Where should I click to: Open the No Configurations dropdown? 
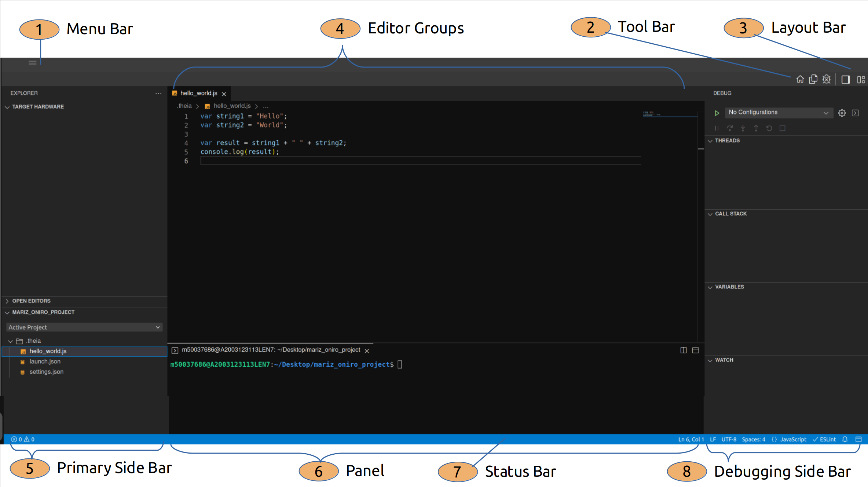tap(779, 112)
